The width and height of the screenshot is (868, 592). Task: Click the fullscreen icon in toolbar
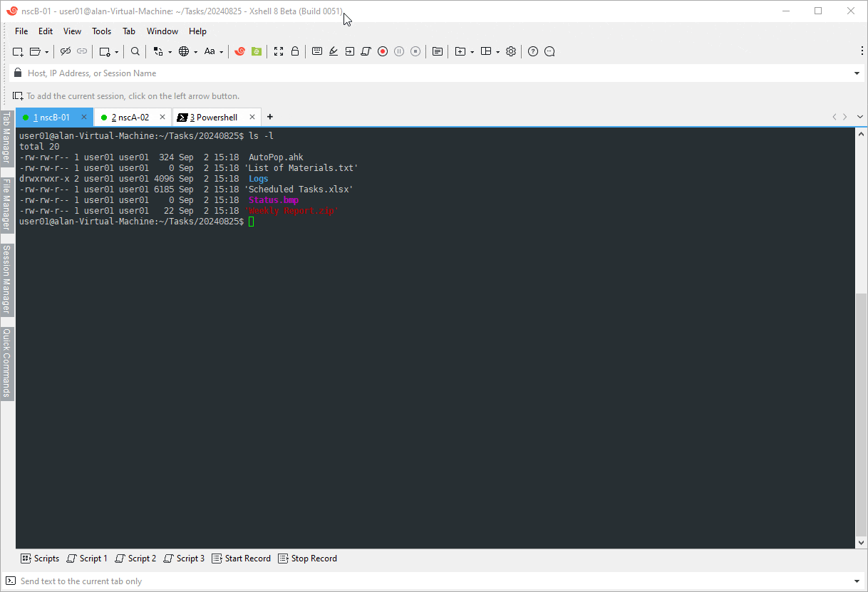tap(279, 51)
